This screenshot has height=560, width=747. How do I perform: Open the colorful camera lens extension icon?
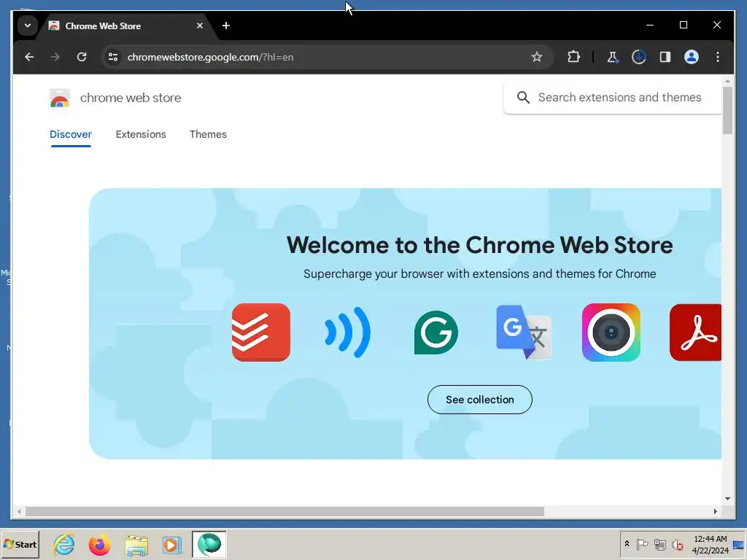click(x=611, y=332)
